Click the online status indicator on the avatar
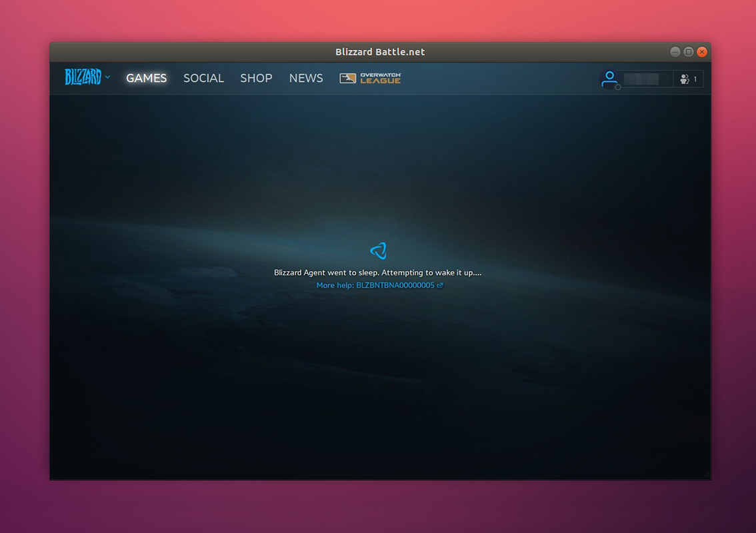756x533 pixels. [617, 87]
